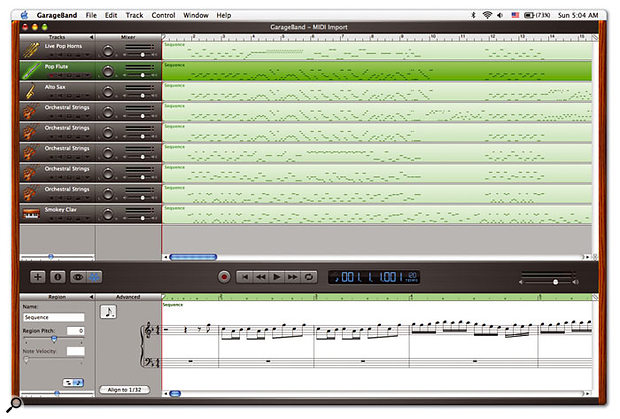Open the Edit menu
Screen dimensions: 620x419
click(x=111, y=15)
